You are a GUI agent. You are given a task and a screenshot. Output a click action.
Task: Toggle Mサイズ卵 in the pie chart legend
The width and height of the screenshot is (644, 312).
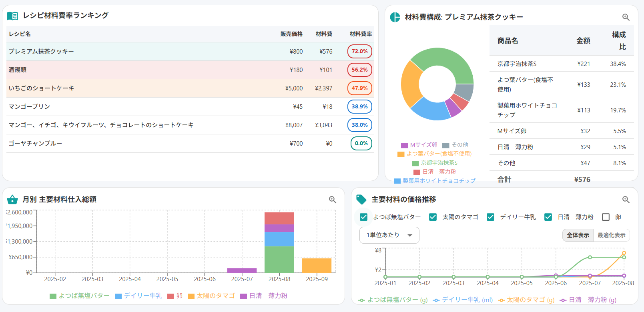tap(419, 145)
